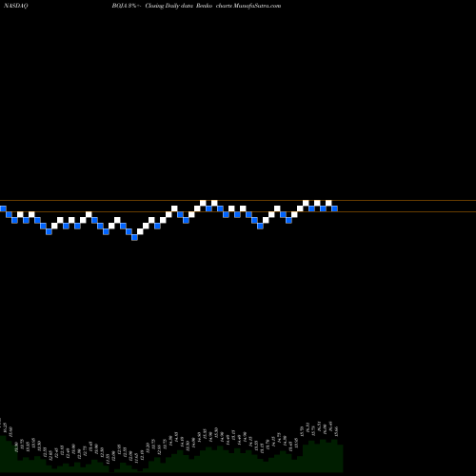Select the final blue brick ending the series
476x476 pixels.
[334, 208]
